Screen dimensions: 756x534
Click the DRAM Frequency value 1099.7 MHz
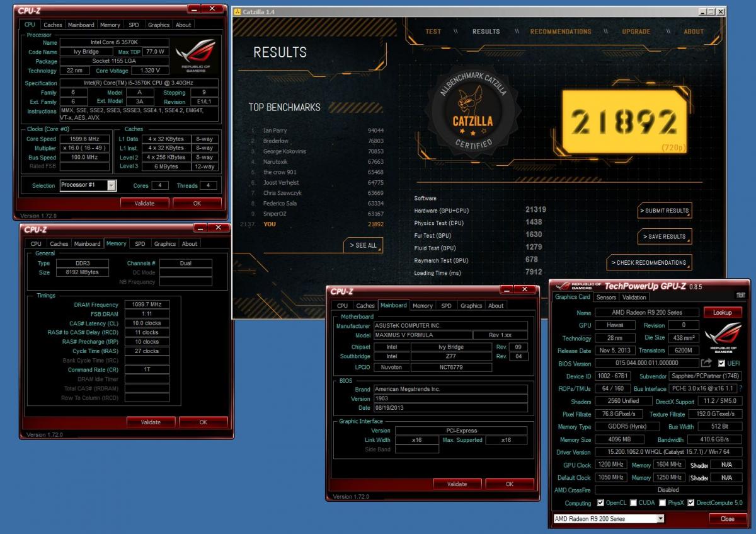tap(147, 305)
